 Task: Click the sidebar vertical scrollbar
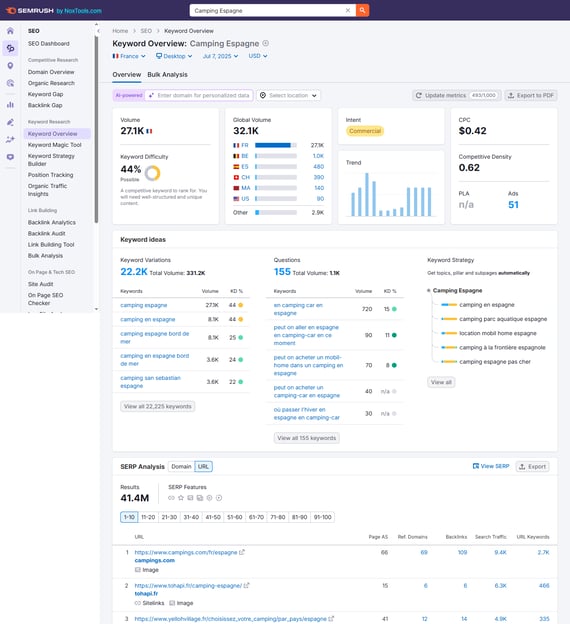coord(96,129)
